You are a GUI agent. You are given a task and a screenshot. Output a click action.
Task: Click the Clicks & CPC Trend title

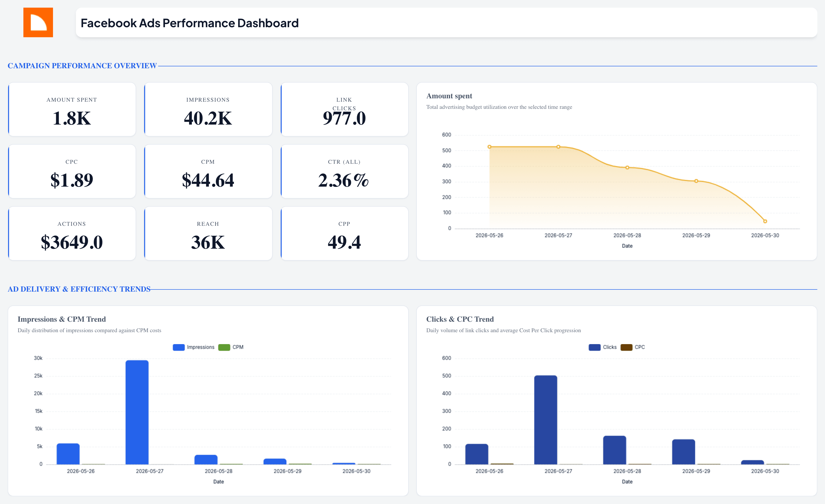tap(460, 319)
